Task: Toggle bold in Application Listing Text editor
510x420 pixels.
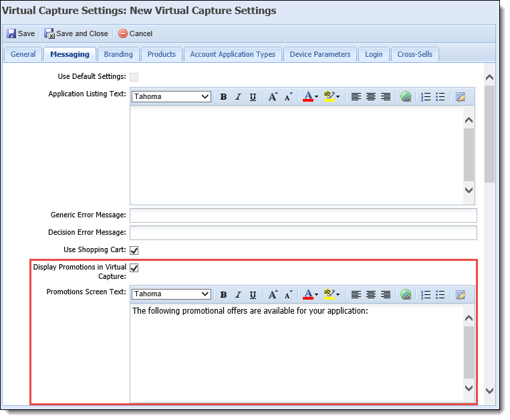Action: (223, 96)
